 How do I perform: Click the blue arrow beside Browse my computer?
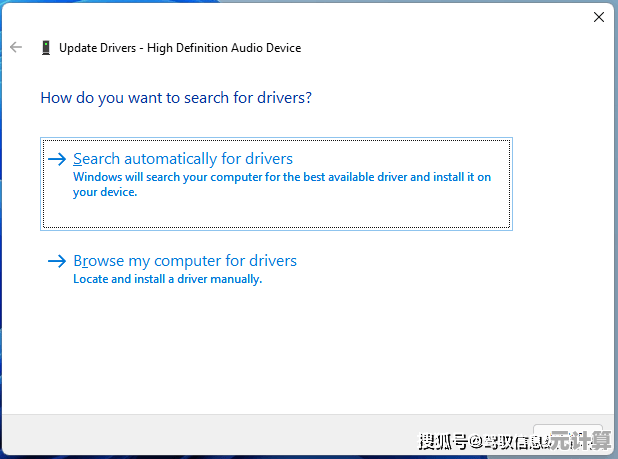coord(57,261)
